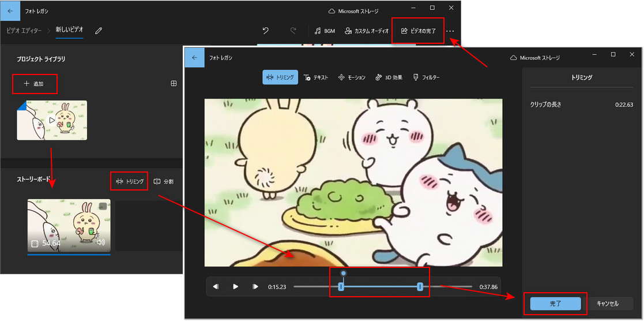Screen dimensions: 644x321
Task: Play the clip in trim preview
Action: (235, 286)
